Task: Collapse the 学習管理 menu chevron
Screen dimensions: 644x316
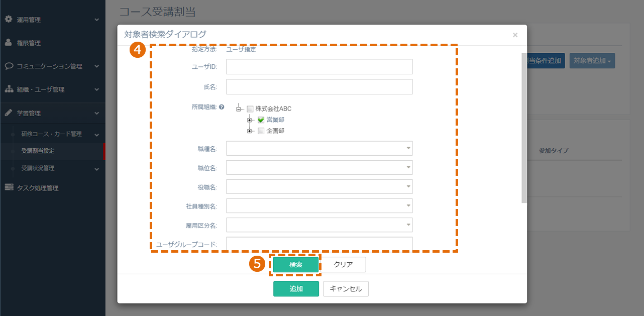Action: 97,113
